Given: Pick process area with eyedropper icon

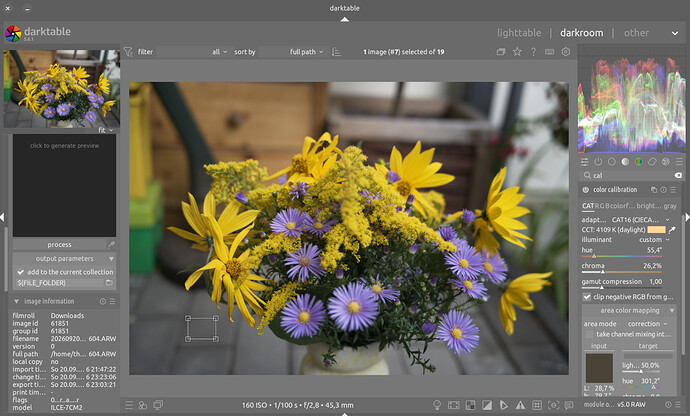Looking at the screenshot, I should tap(111, 244).
